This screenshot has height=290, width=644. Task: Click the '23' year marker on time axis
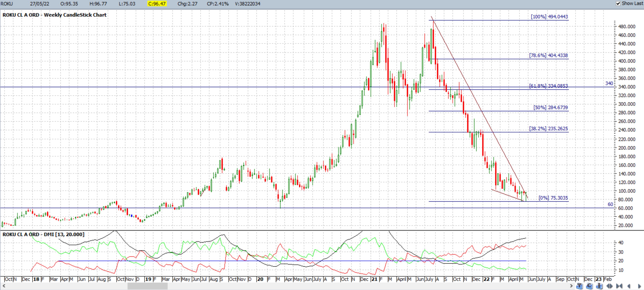(598, 279)
